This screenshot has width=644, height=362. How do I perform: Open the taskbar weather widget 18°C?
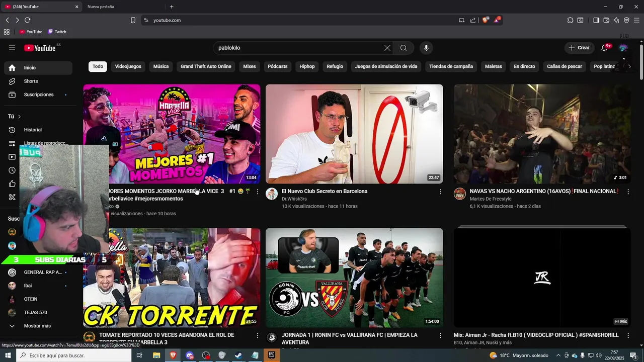pos(519,355)
